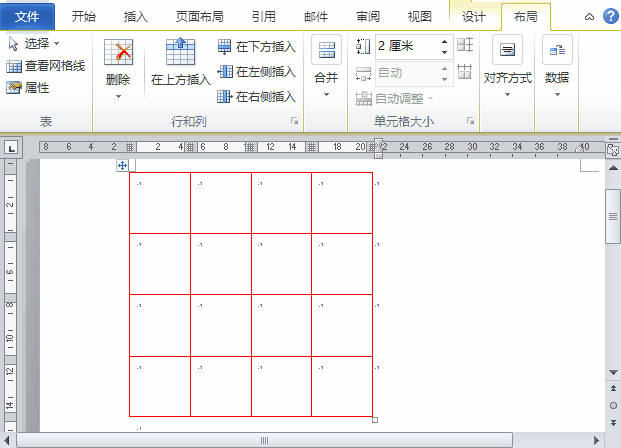Click 在下方插入 (Insert Below)
The height and width of the screenshot is (448, 621).
tap(257, 47)
